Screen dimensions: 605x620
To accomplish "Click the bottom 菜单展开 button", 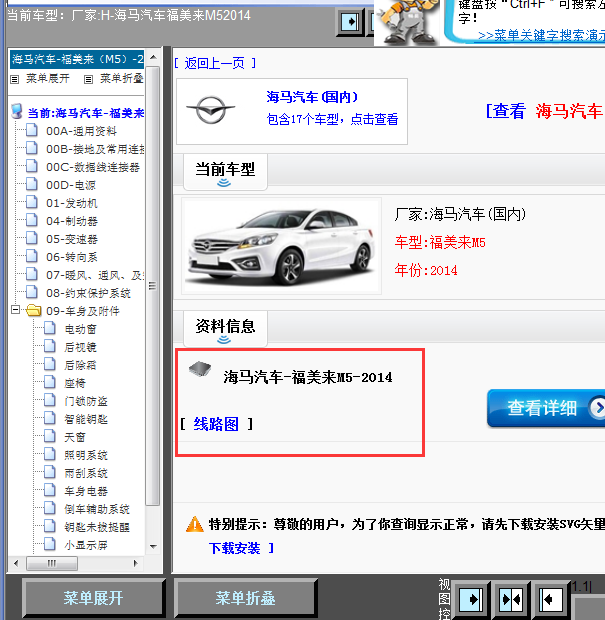I will 93,598.
